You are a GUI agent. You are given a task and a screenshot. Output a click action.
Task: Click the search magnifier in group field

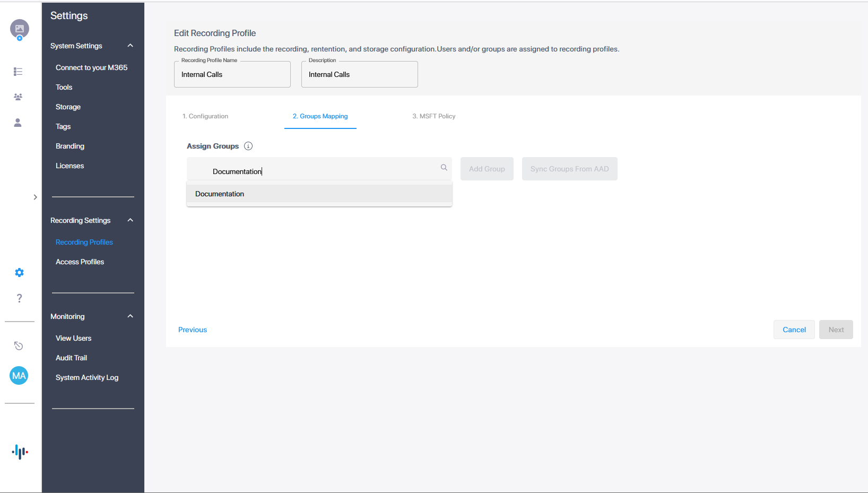point(444,168)
